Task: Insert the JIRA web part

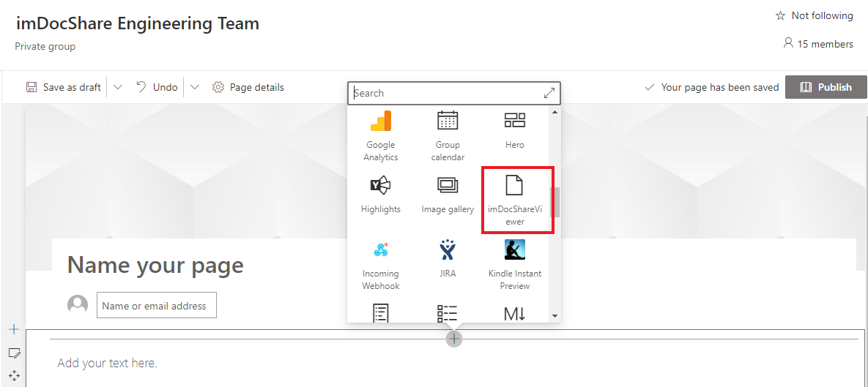Action: (448, 258)
